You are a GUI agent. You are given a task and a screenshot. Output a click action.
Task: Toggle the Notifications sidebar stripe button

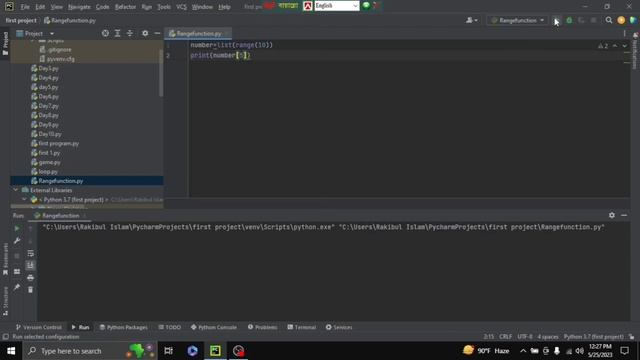635,51
